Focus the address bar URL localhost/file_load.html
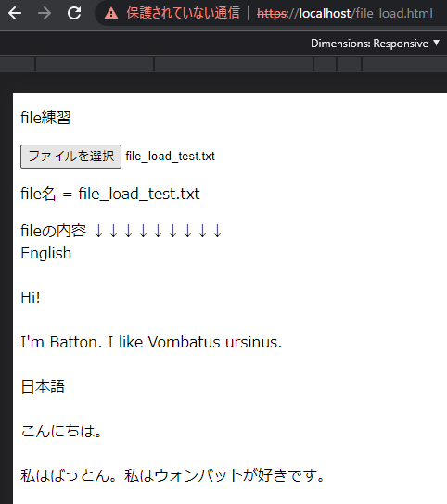Image resolution: width=447 pixels, height=504 pixels. point(345,14)
